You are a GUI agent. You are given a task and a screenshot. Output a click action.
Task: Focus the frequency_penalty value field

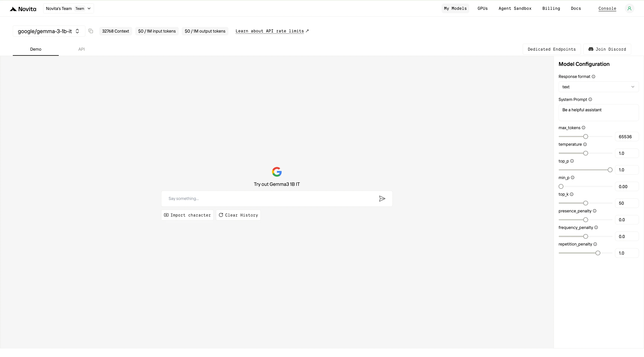pos(627,236)
